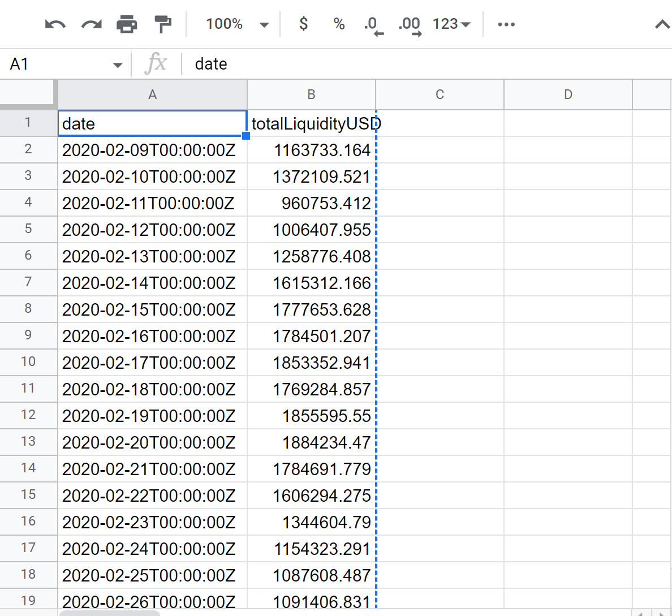Click the Undo arrow icon
Screen dimensions: 672x616
point(55,24)
